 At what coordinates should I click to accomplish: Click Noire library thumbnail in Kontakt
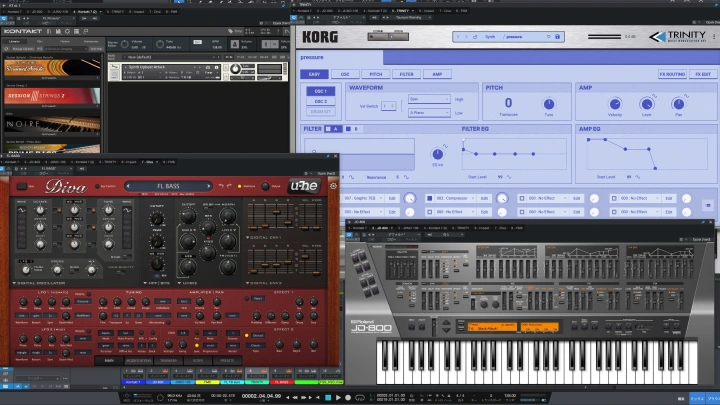coord(52,124)
